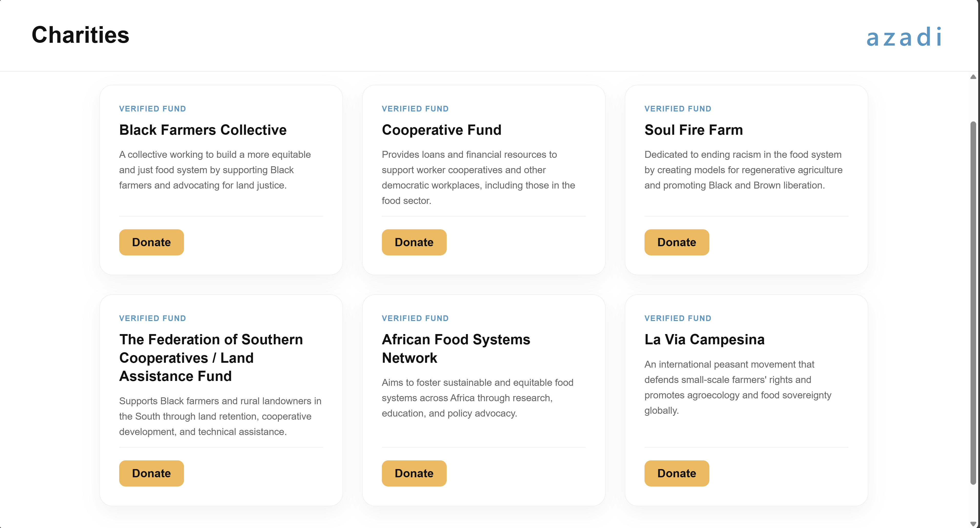Click the vertical scrollbar thumb
Screen dimensions: 980x528
point(973,302)
